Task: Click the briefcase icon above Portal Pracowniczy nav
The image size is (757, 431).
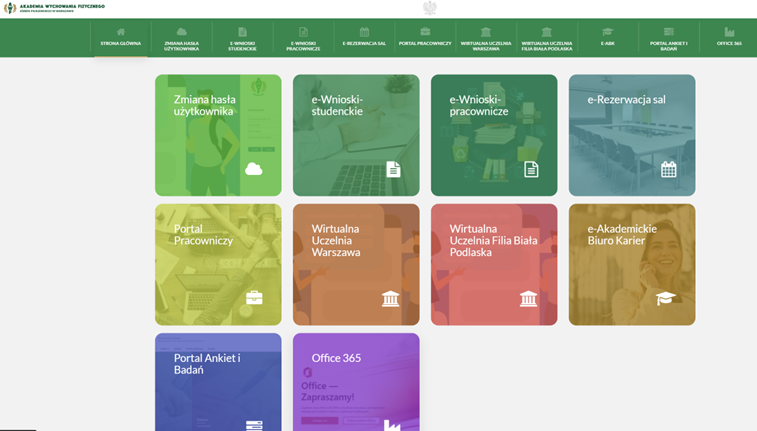Action: 425,32
